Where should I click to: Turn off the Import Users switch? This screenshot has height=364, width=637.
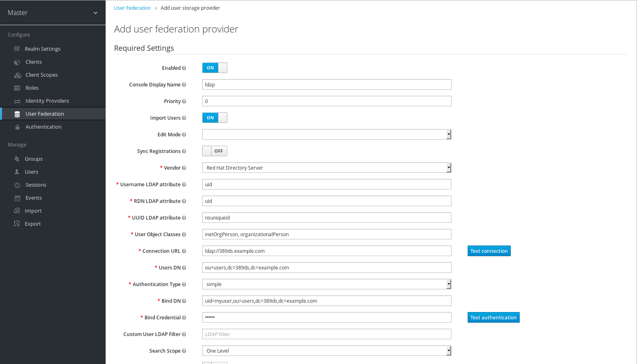pos(214,118)
